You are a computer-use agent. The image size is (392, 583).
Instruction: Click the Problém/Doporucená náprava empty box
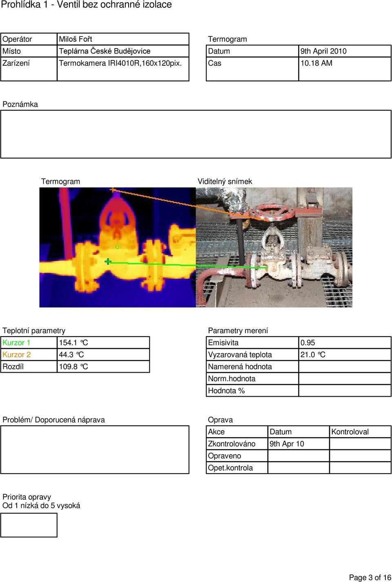click(95, 450)
